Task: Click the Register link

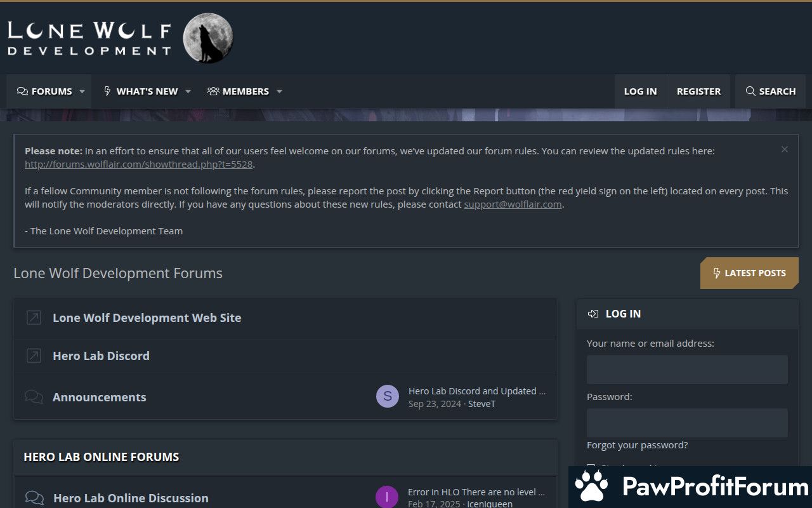Action: pyautogui.click(x=698, y=91)
